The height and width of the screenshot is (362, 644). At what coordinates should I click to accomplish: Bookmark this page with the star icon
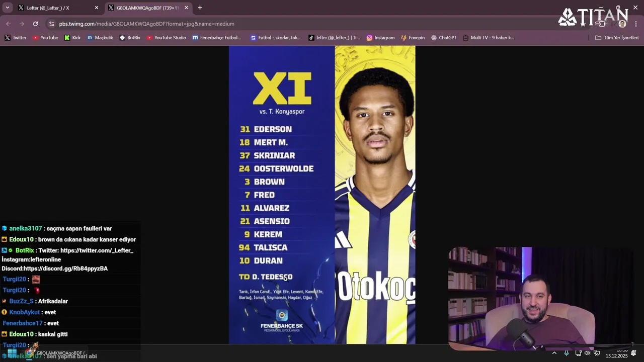[x=583, y=24]
